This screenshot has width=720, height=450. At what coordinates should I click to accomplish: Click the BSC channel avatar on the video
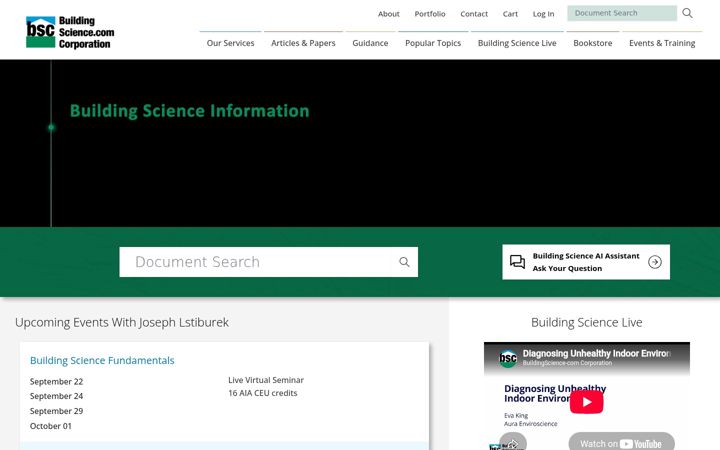click(x=508, y=358)
